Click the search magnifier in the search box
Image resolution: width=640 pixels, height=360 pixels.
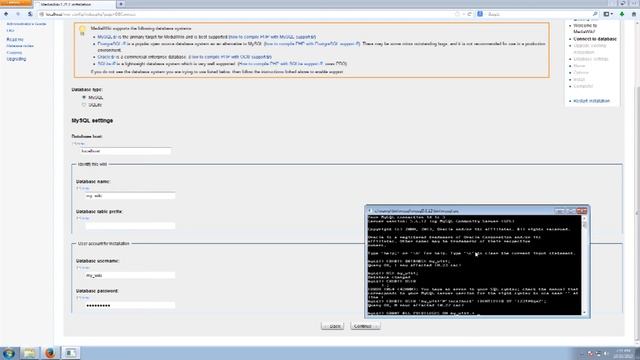click(595, 14)
